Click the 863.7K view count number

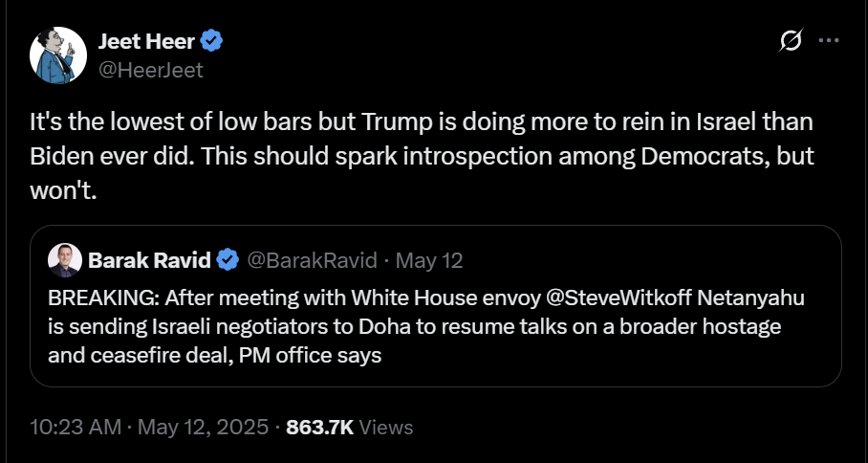[319, 427]
